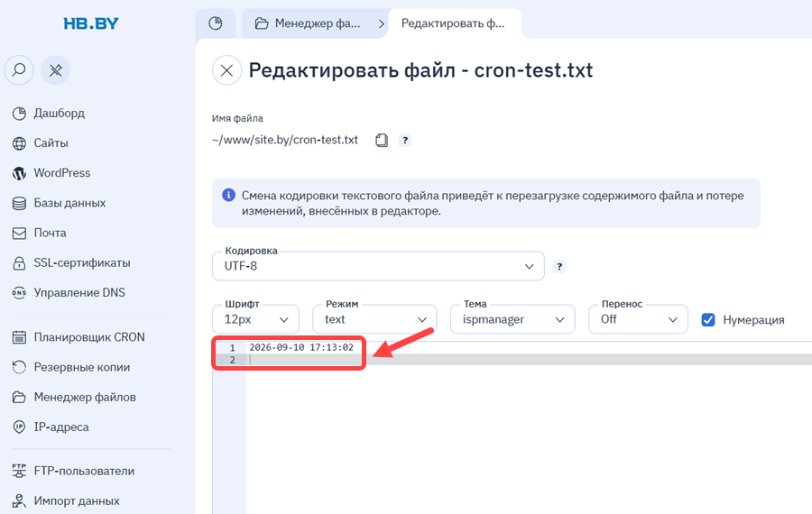
Task: Click the question mark beside Кодировка
Action: point(559,267)
